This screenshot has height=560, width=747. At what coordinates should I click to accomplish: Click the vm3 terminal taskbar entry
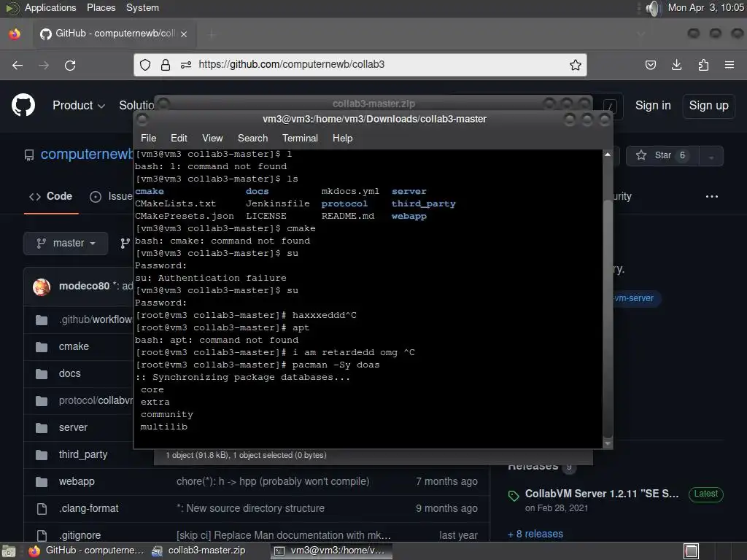330,551
